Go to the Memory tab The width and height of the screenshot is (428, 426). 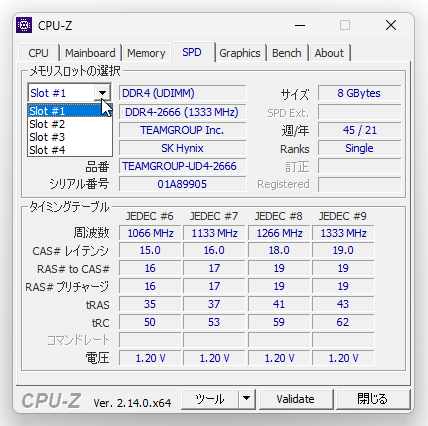pyautogui.click(x=146, y=53)
